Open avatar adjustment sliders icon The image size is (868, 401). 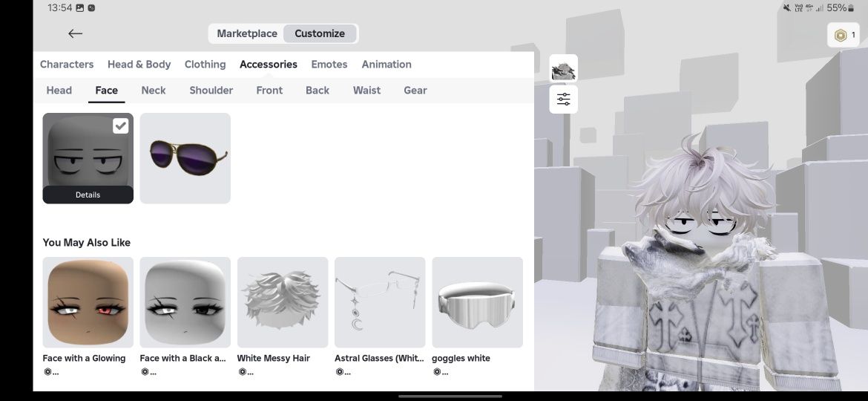[564, 100]
